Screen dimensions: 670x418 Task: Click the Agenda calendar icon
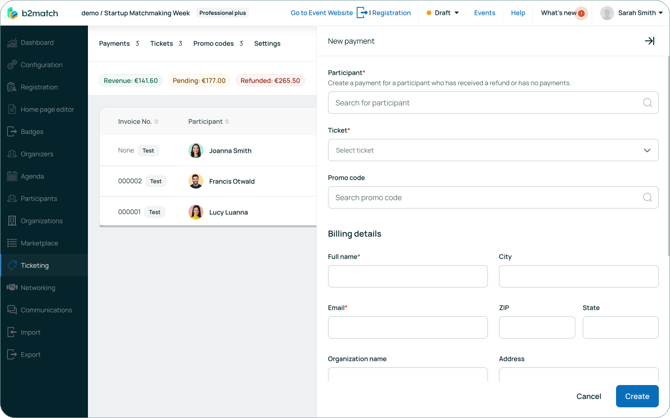pyautogui.click(x=12, y=176)
